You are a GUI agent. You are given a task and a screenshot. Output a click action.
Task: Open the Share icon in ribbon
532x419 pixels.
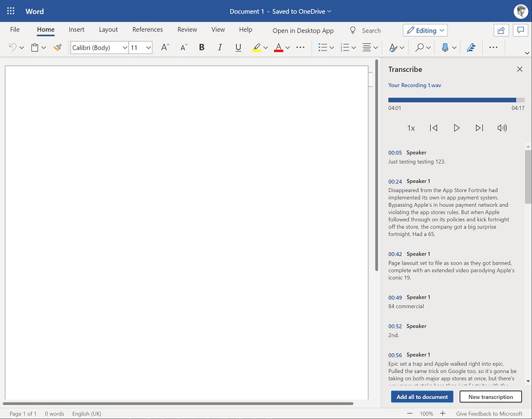(501, 30)
